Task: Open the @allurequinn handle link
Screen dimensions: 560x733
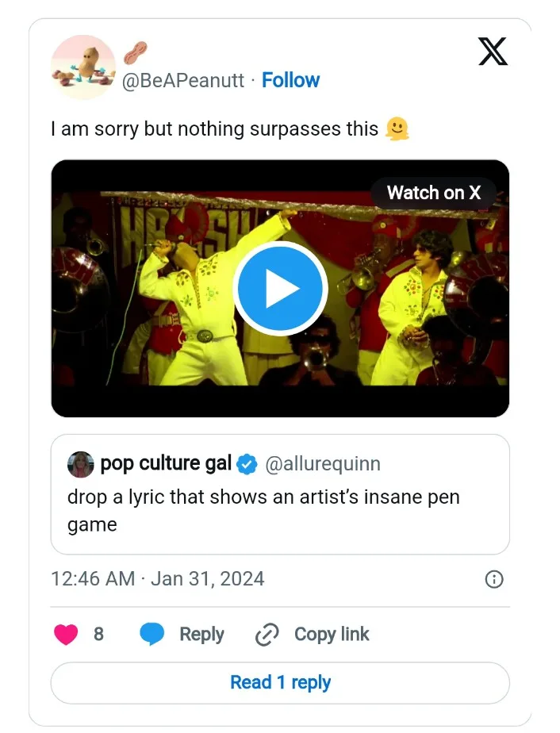Action: tap(322, 464)
